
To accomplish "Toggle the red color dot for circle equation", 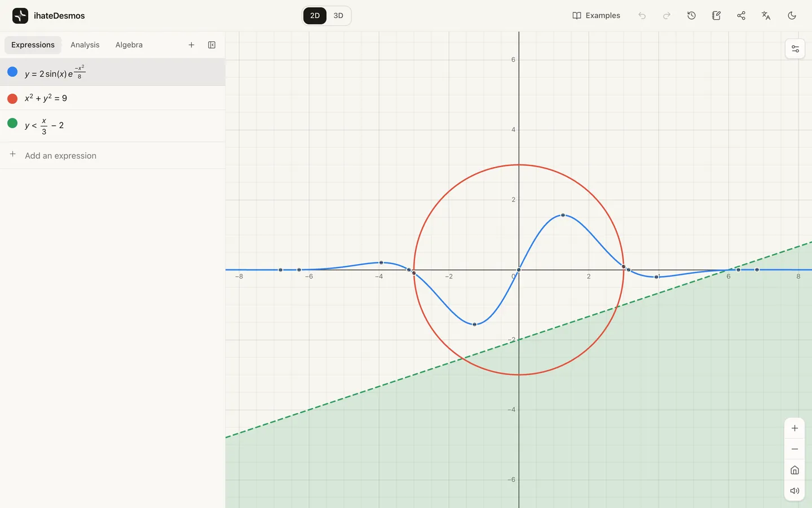I will 12,99.
